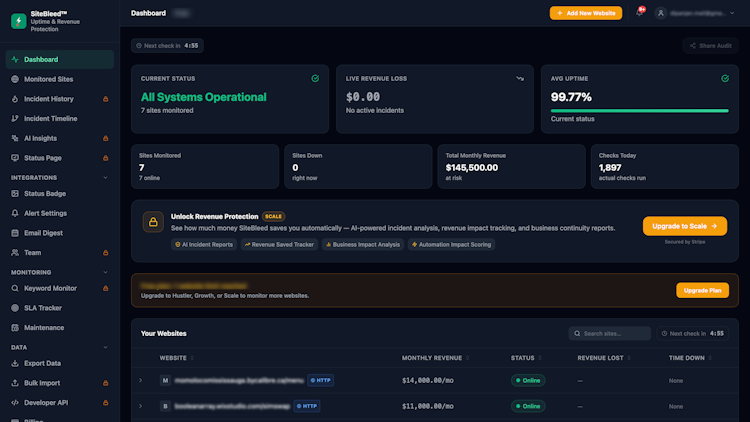
Task: Open AI Insights page
Action: [60, 138]
